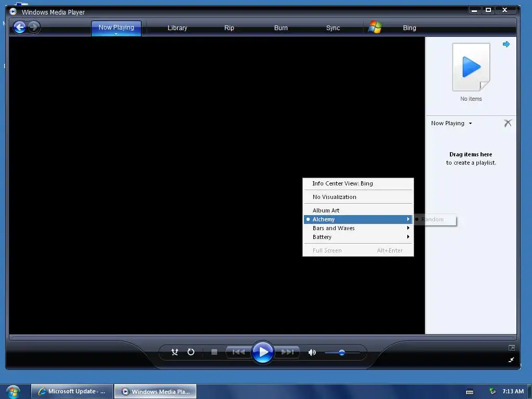Click the "No items" label
The width and height of the screenshot is (532, 399).
(x=471, y=99)
